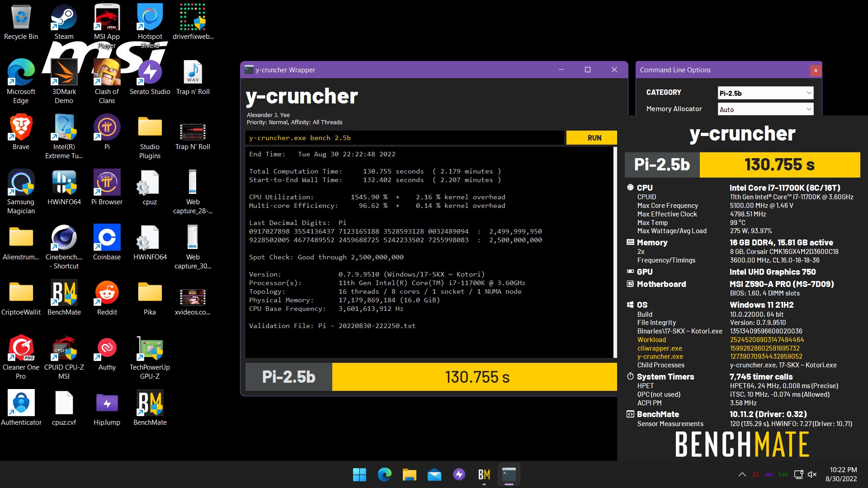This screenshot has width=868, height=488.
Task: Open the Authenticator desktop icon
Action: (x=21, y=408)
